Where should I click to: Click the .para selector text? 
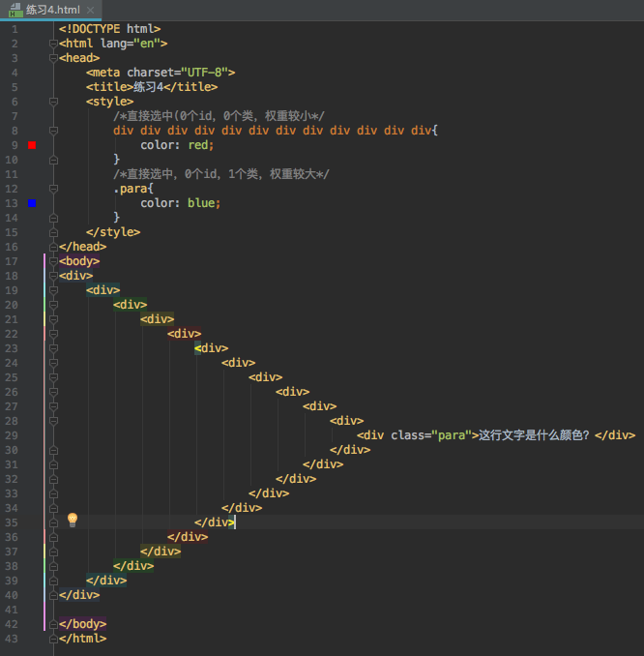point(131,189)
